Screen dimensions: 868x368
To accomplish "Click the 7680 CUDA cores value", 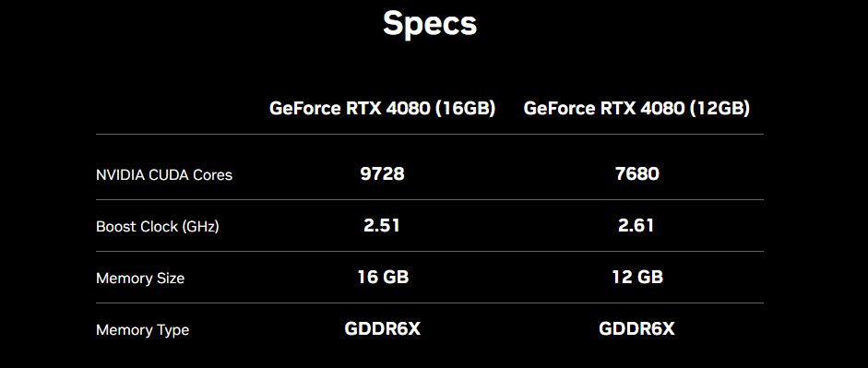I will point(636,174).
